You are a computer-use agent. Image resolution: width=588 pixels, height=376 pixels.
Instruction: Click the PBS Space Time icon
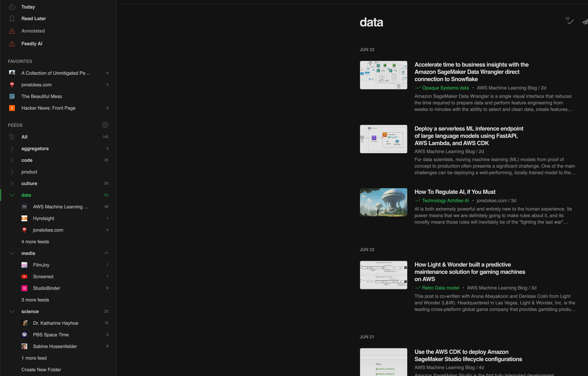point(24,335)
